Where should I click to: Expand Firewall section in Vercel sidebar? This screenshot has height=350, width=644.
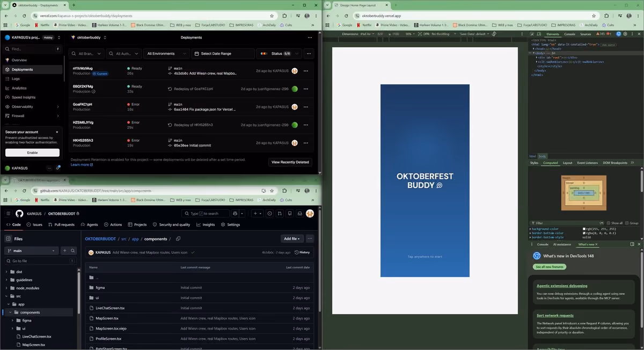pyautogui.click(x=31, y=115)
